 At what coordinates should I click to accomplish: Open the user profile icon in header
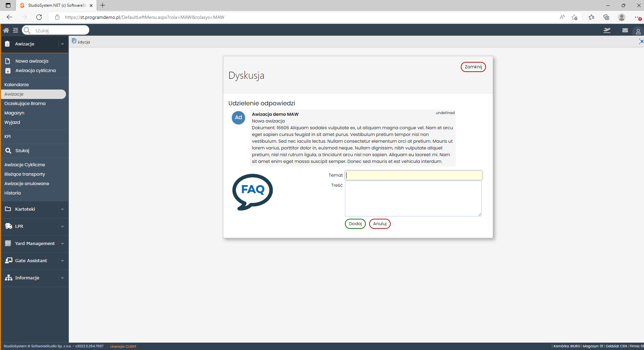tap(638, 32)
